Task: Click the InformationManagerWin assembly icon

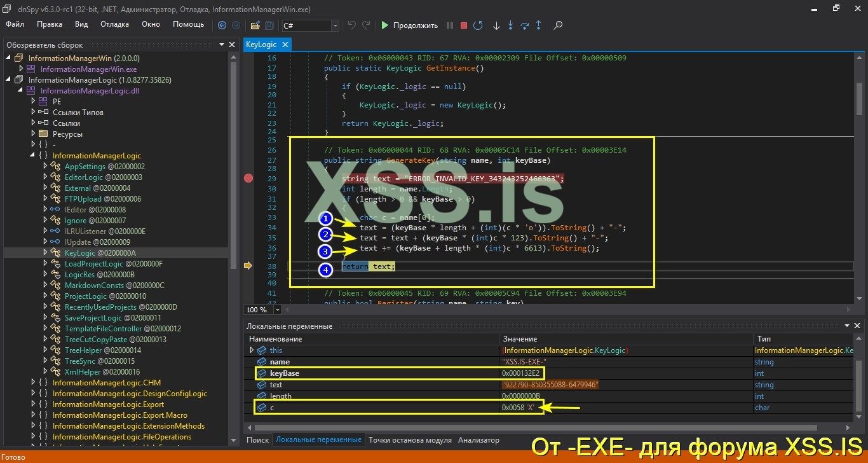Action: [x=18, y=58]
